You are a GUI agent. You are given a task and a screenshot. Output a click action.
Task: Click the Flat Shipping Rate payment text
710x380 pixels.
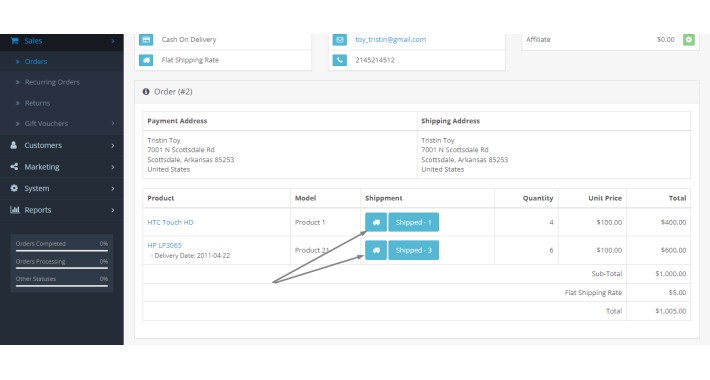190,60
